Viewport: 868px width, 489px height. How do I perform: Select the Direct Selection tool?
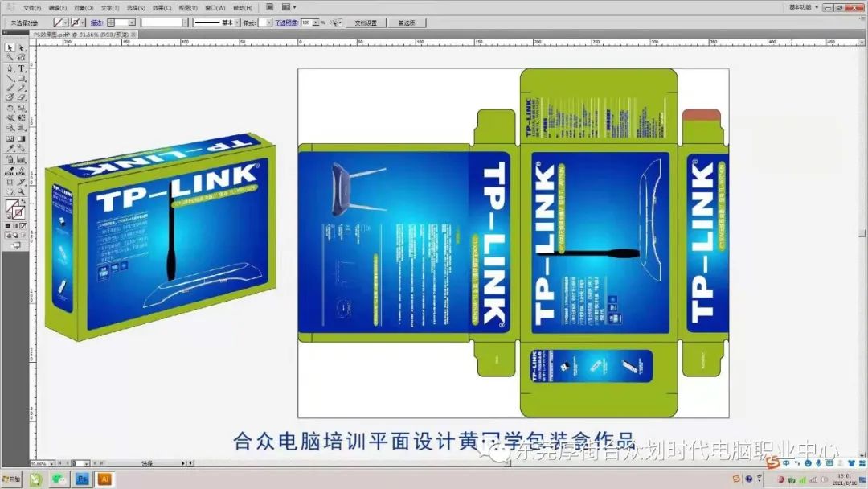pyautogui.click(x=21, y=48)
